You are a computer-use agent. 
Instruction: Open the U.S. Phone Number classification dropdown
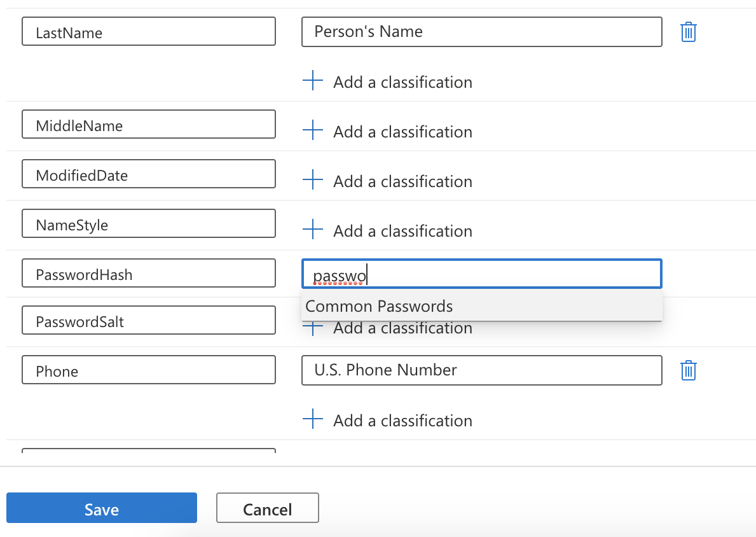482,370
